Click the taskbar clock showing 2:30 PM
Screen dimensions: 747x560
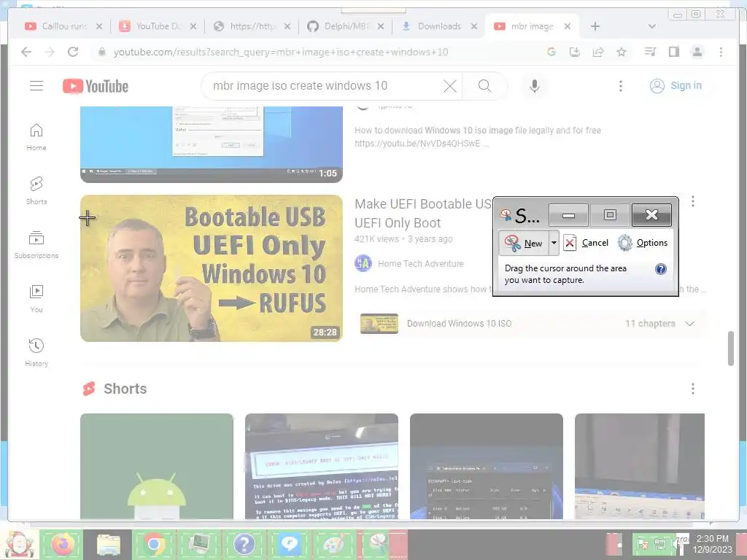pyautogui.click(x=712, y=544)
